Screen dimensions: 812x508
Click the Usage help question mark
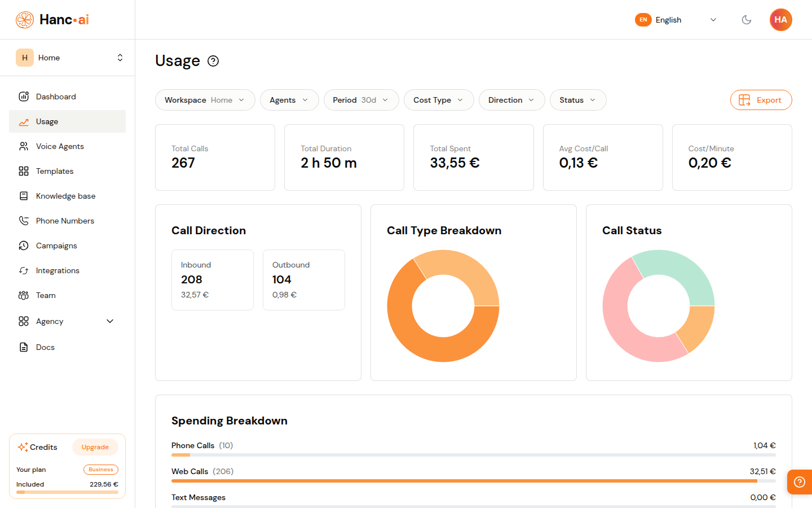(x=213, y=61)
